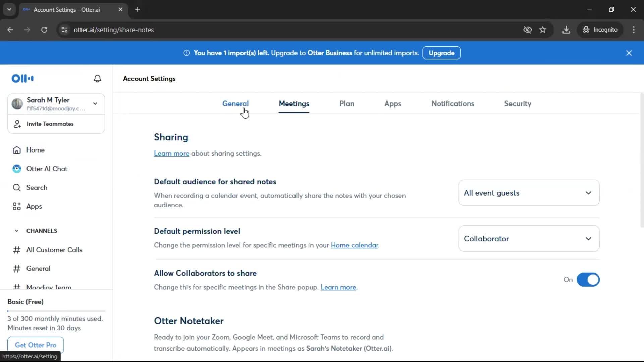Open the Chrome three-dot menu
Viewport: 644px width, 362px height.
[634, 30]
